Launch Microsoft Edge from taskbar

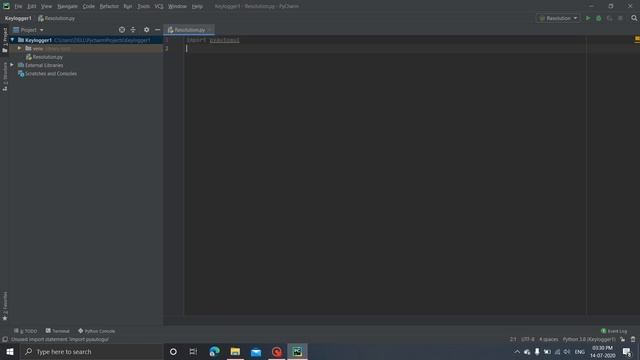pos(214,351)
